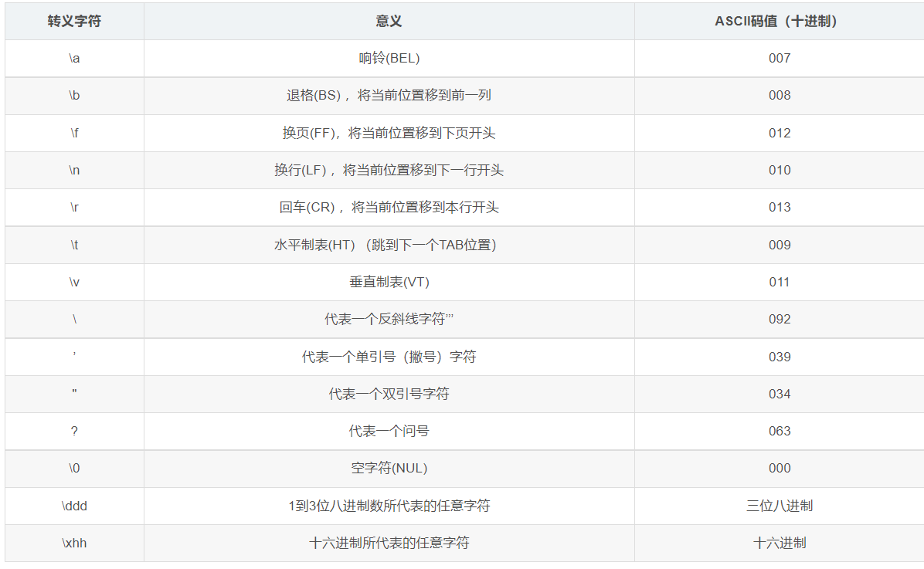Click the ASCII码值（十进制） column header
This screenshot has height=569, width=924.
[x=779, y=21]
